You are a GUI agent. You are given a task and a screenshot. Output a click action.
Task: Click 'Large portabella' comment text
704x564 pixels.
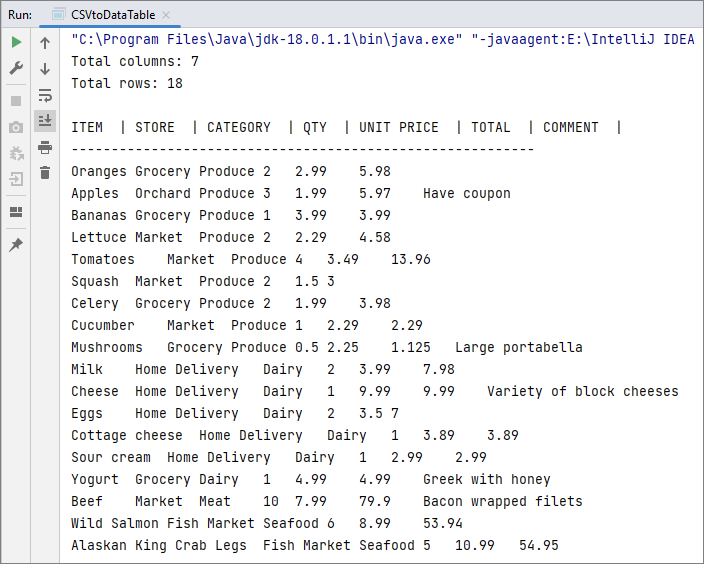pos(519,348)
